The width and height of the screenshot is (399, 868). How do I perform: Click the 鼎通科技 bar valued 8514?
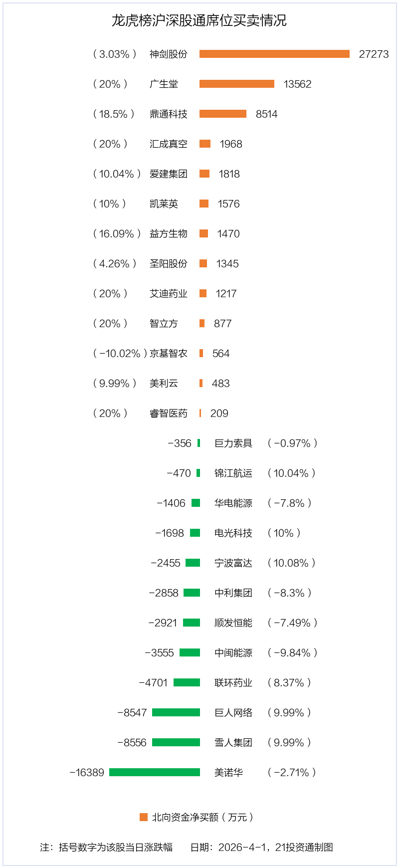tap(223, 114)
